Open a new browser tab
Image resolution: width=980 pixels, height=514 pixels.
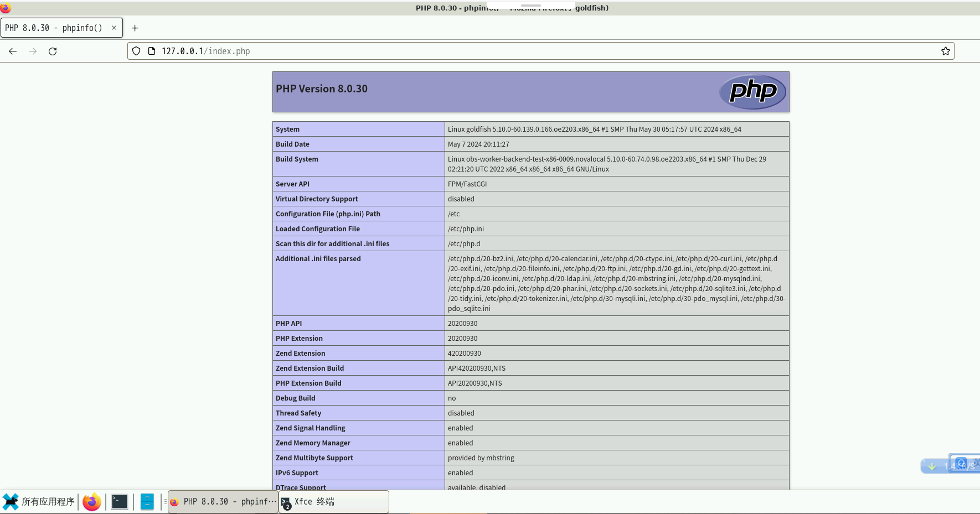pyautogui.click(x=135, y=28)
